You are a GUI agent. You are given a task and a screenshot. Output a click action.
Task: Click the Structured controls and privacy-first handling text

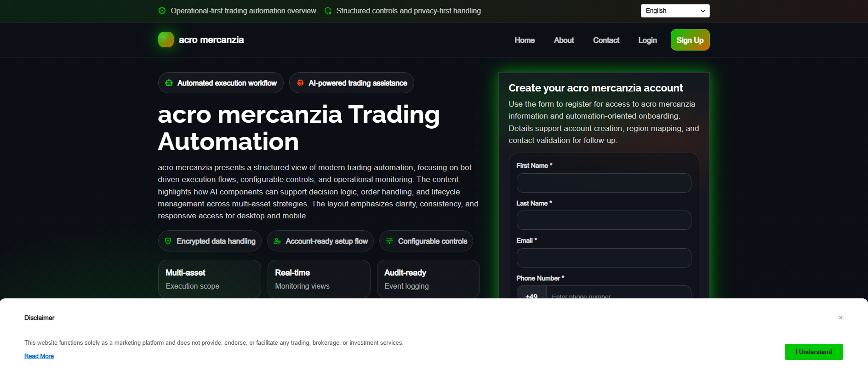[408, 11]
